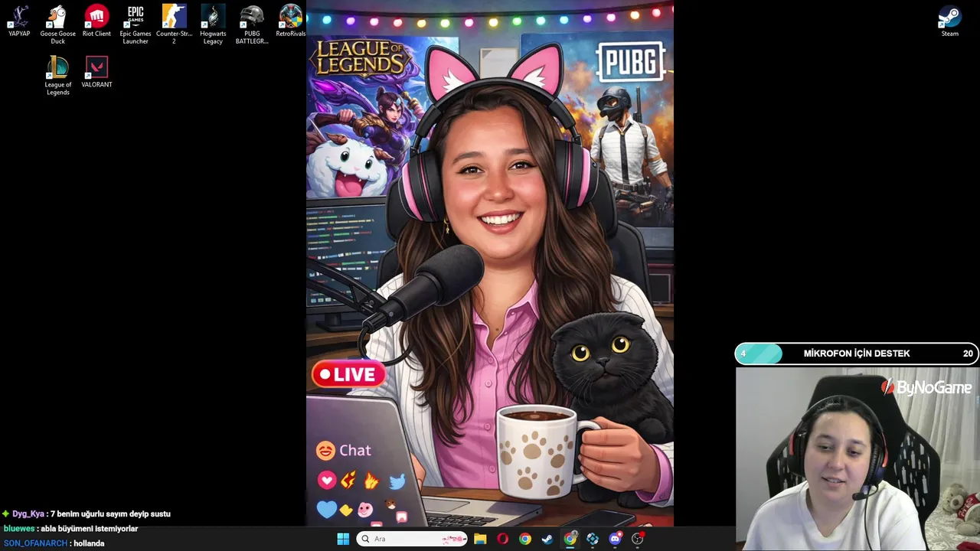The image size is (980, 551).
Task: Open Steam from the taskbar
Action: 547,539
